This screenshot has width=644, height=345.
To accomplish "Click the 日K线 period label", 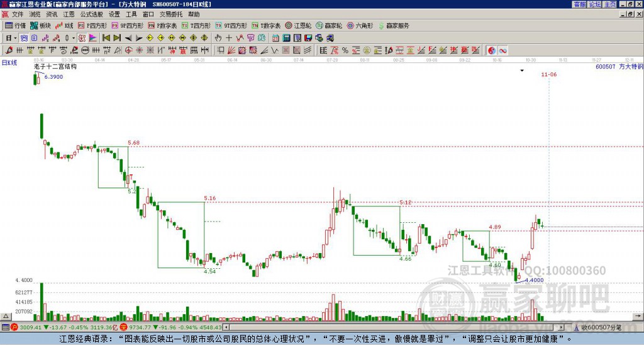I will click(9, 63).
